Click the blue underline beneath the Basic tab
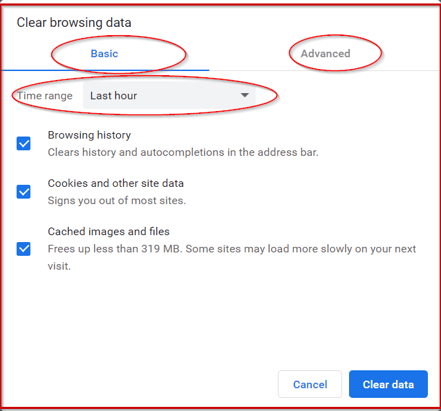This screenshot has width=441, height=411. tap(105, 70)
